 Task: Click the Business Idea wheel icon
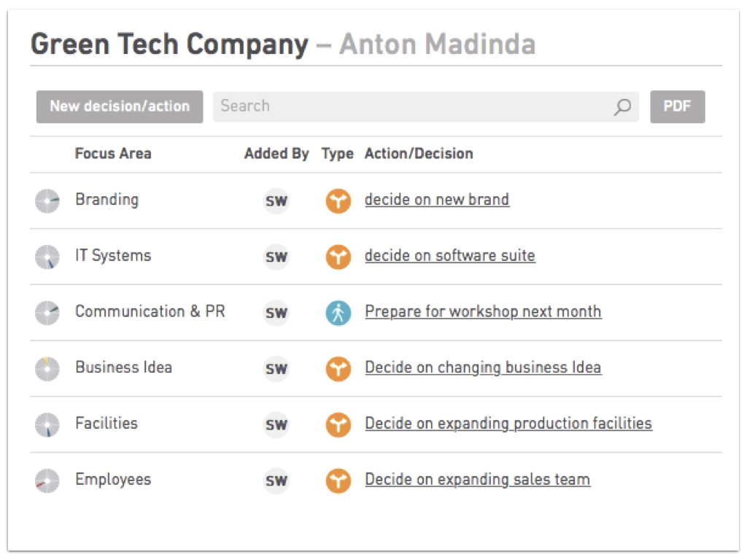(47, 369)
